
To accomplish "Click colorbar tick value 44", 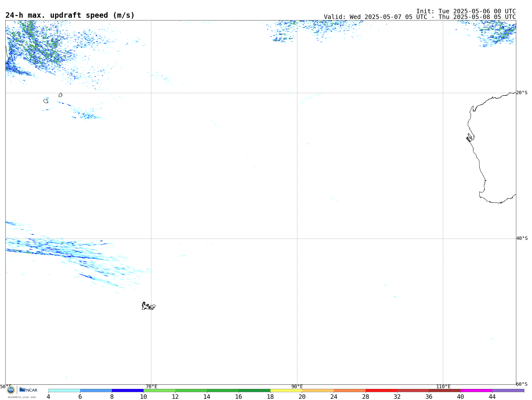I will click(492, 397).
